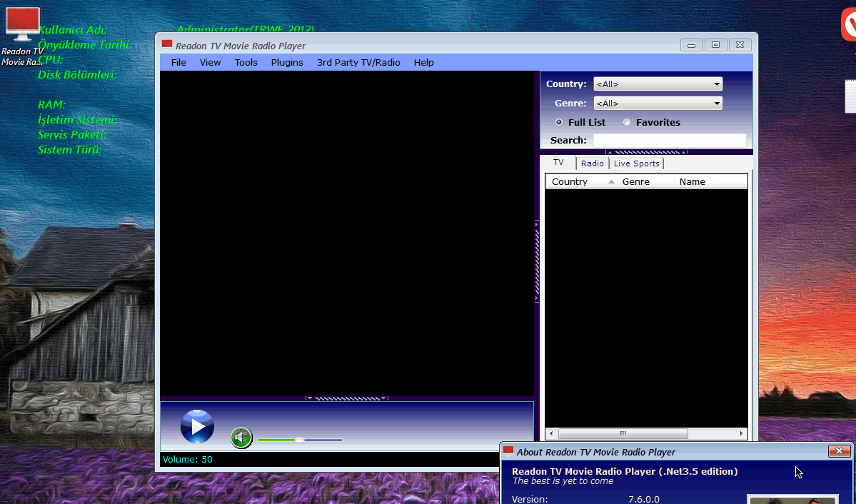Screen dimensions: 856x504
Task: Maximize the Readon TV Movie Radio Player window
Action: (x=715, y=45)
